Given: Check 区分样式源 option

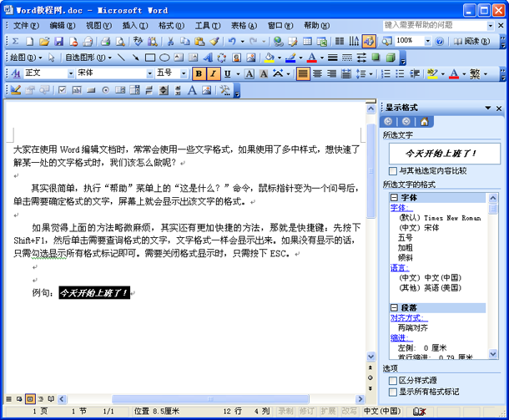Looking at the screenshot, I should pos(393,381).
